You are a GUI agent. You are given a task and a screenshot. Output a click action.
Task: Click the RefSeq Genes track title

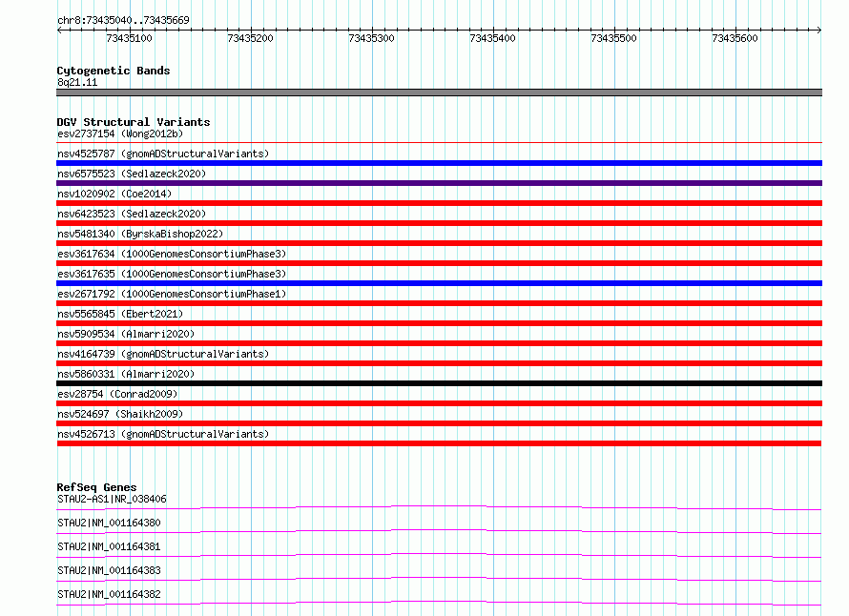96,487
